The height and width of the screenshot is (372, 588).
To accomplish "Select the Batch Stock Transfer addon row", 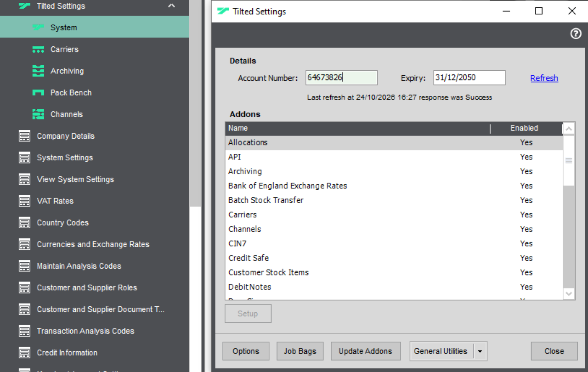I will tap(394, 200).
